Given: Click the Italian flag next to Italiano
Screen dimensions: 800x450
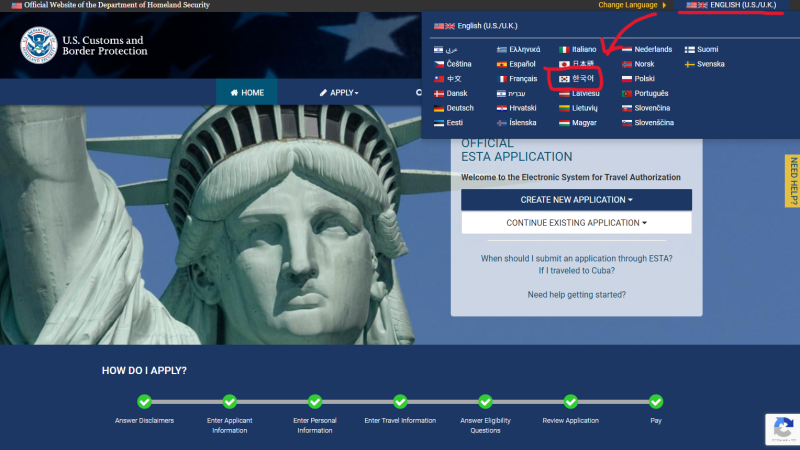Looking at the screenshot, I should [564, 49].
